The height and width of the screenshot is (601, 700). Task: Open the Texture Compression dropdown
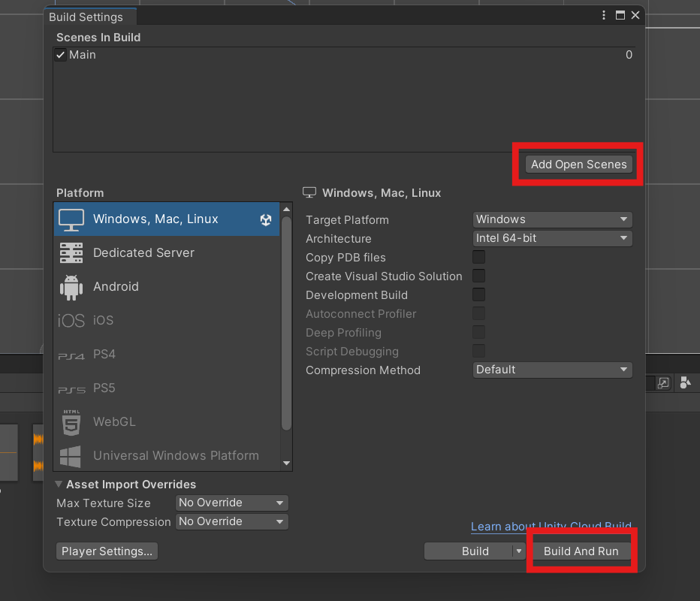(231, 521)
